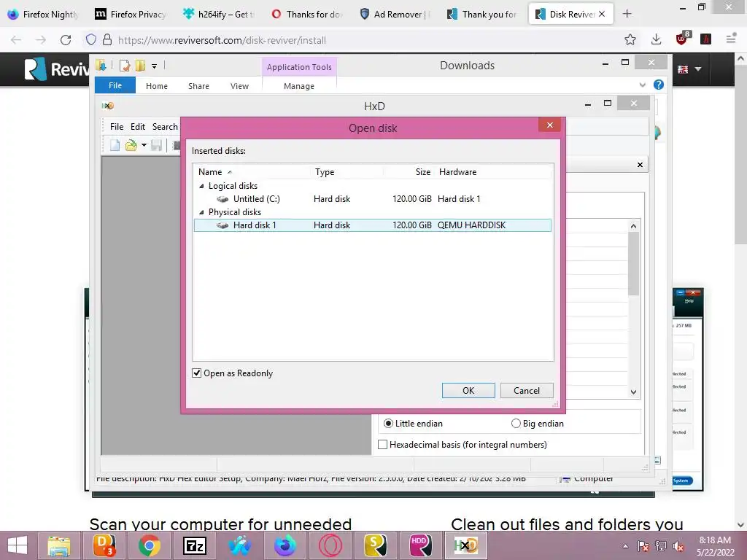Open the HxD File menu
Viewport: 747px width, 560px height.
pyautogui.click(x=116, y=127)
